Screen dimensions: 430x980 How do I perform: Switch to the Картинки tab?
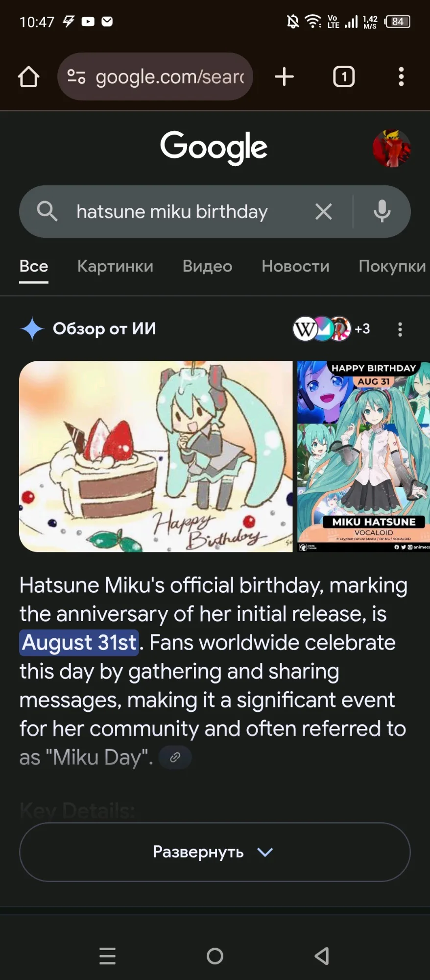click(x=115, y=266)
